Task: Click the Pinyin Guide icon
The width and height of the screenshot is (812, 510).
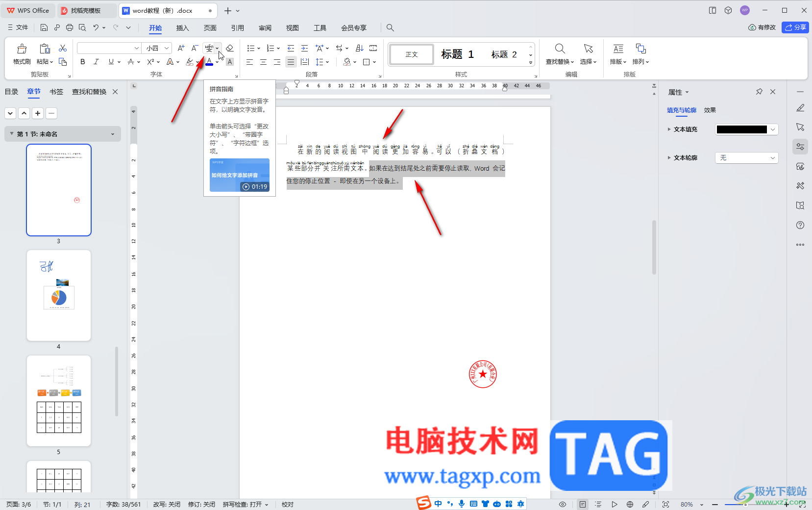Action: [209, 48]
